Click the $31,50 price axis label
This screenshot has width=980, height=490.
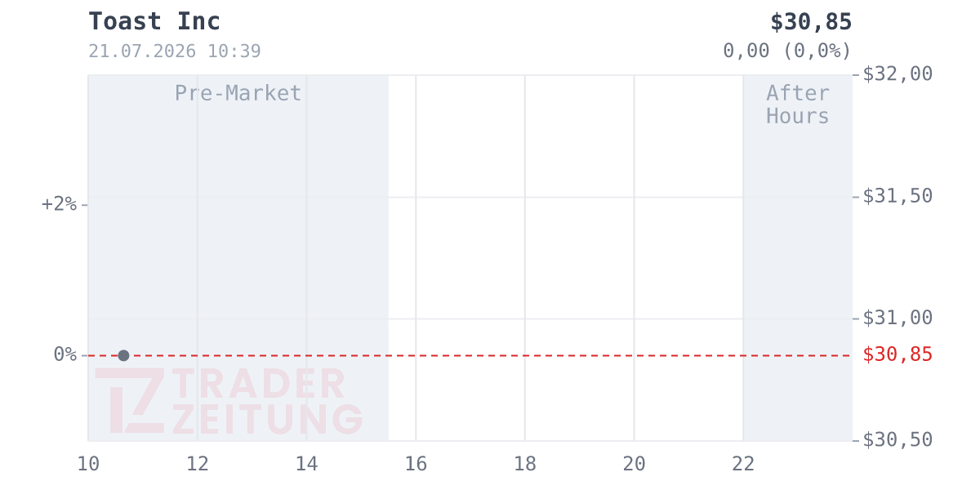pyautogui.click(x=898, y=196)
